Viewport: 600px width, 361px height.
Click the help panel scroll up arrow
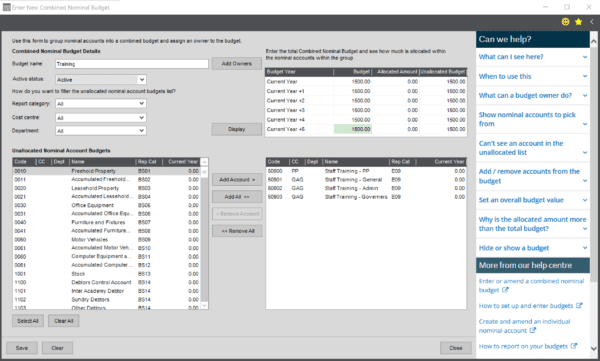(593, 41)
